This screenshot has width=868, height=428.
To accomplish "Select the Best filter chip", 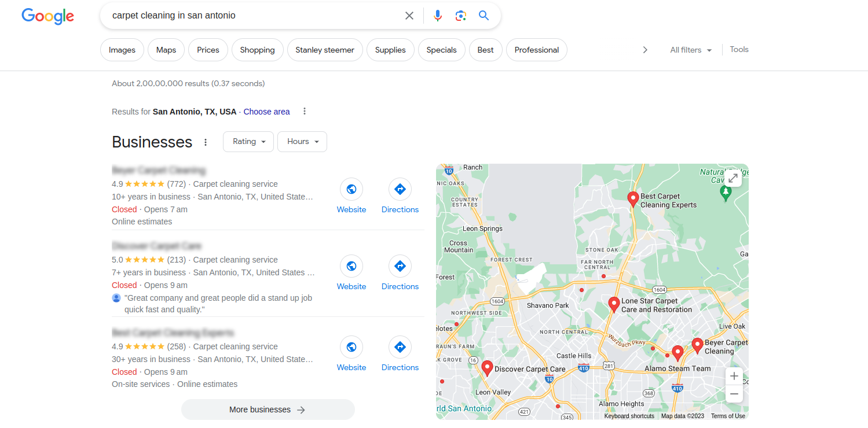I will [486, 50].
